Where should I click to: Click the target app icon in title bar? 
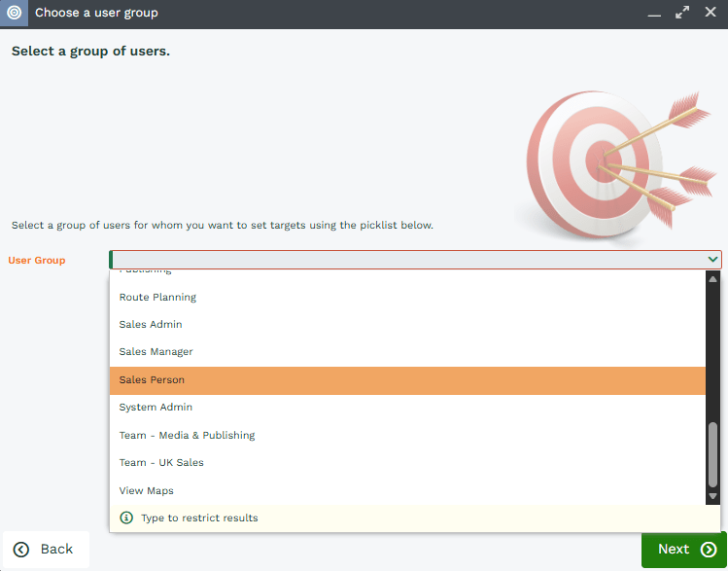coord(15,14)
